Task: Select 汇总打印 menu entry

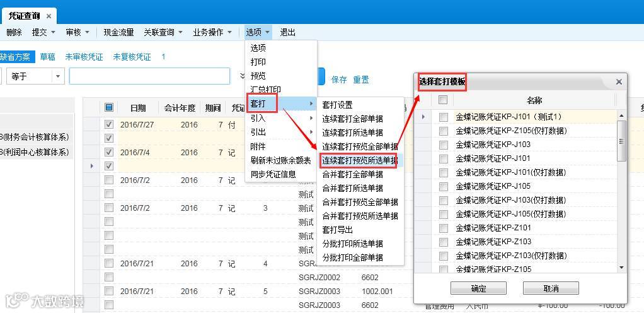Action: pos(266,90)
